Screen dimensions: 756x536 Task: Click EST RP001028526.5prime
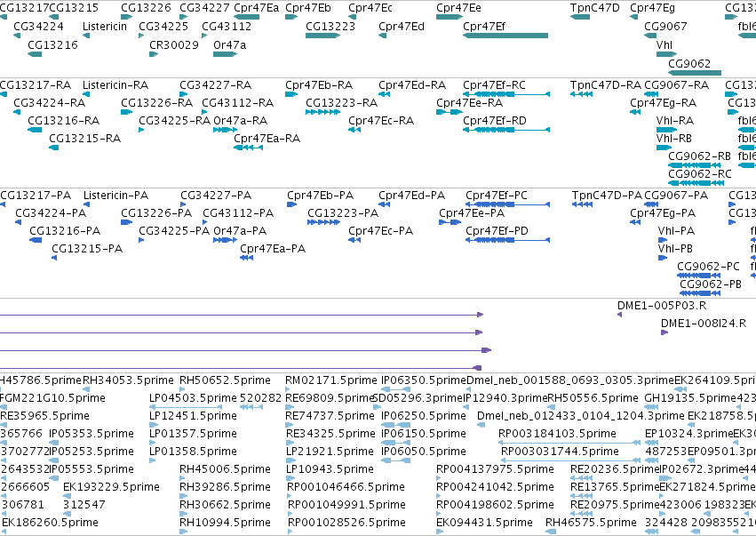tap(290, 532)
